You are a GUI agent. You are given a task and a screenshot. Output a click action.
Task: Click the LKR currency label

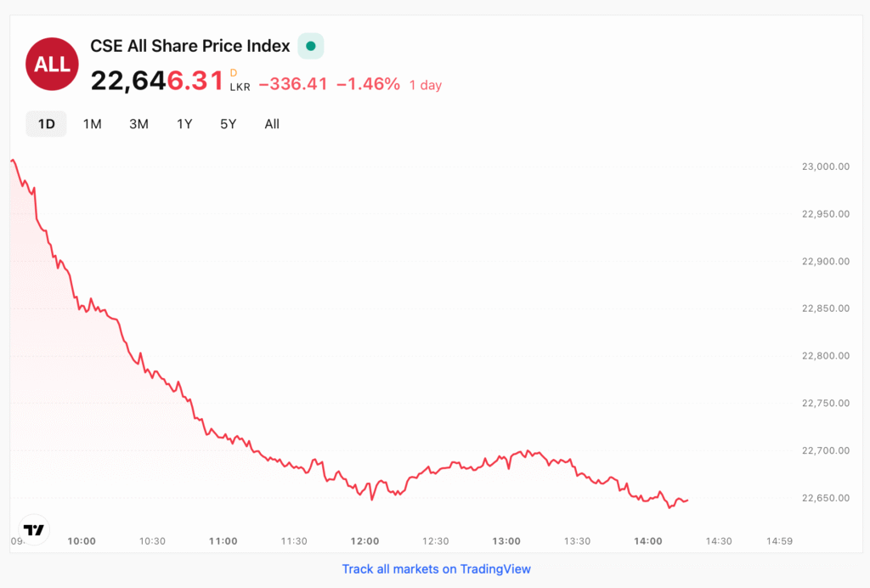240,88
